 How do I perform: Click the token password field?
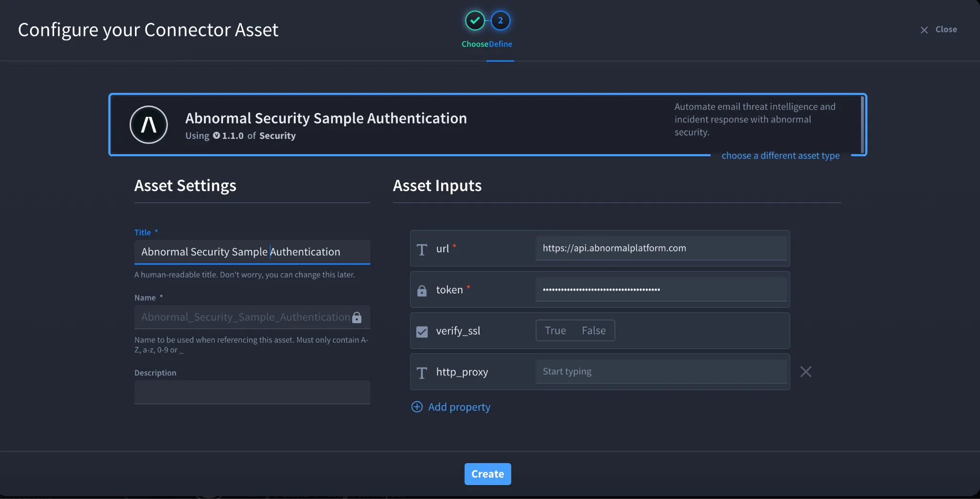point(661,289)
